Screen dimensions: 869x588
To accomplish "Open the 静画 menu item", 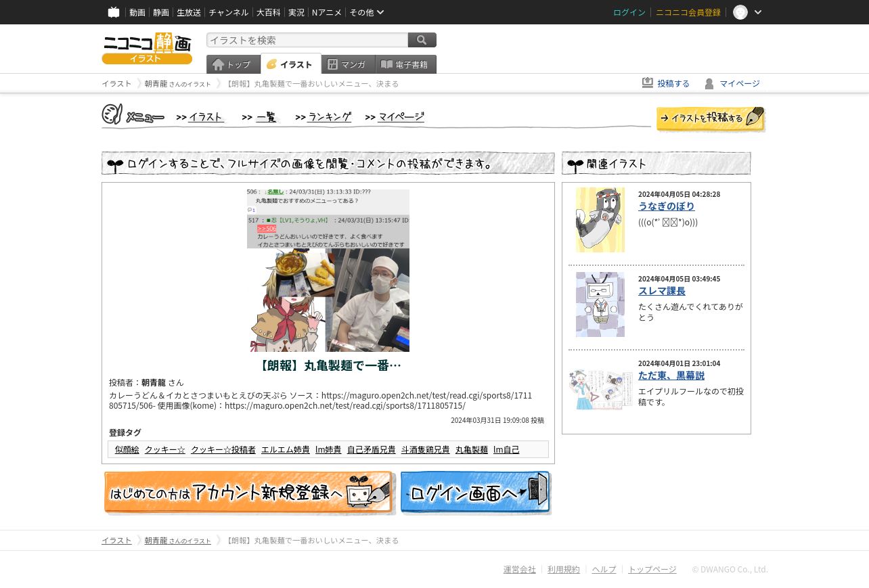I will click(161, 12).
